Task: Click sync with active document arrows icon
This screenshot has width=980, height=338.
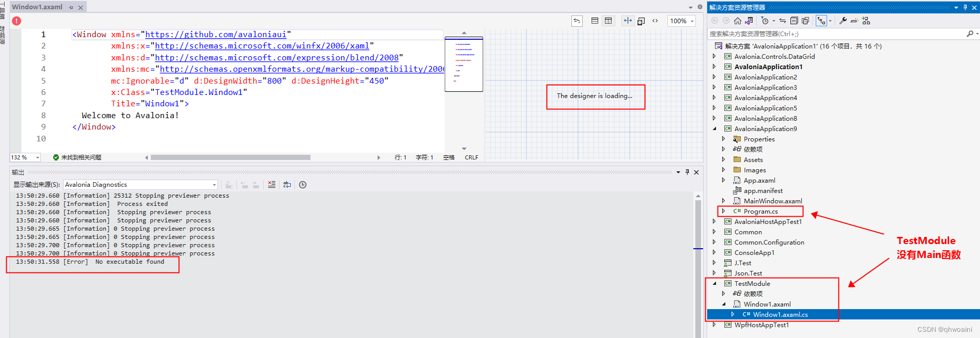Action: [783, 21]
